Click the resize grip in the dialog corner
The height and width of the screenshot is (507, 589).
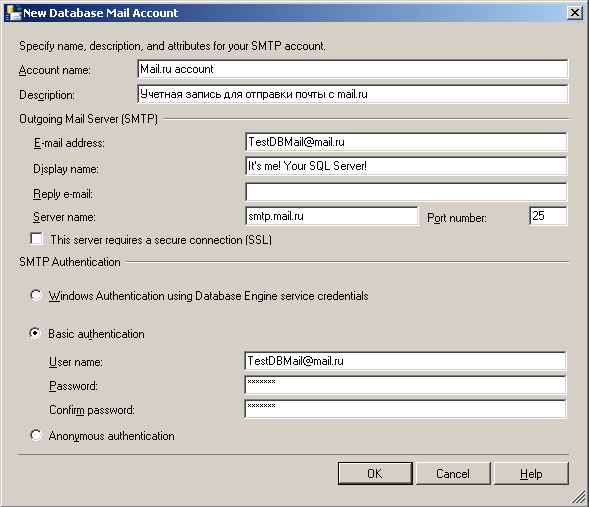(x=578, y=497)
